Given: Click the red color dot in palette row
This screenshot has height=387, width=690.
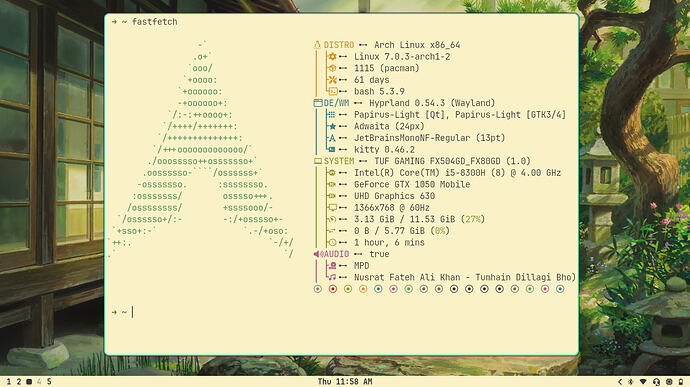Looking at the screenshot, I should pos(333,289).
